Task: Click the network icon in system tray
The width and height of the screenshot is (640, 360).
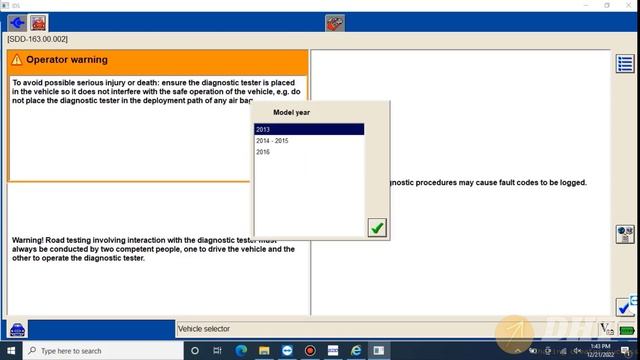Action: pyautogui.click(x=563, y=351)
